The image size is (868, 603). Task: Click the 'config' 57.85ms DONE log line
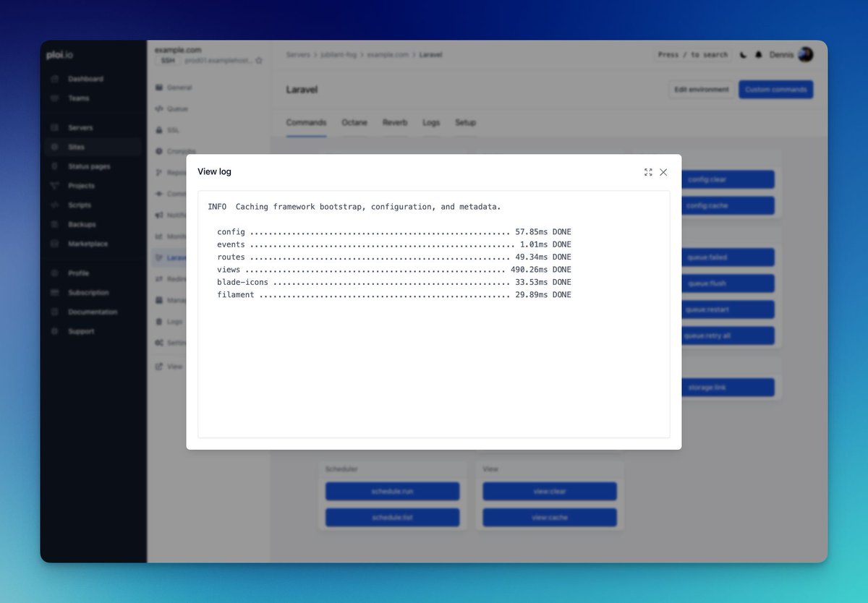coord(394,232)
